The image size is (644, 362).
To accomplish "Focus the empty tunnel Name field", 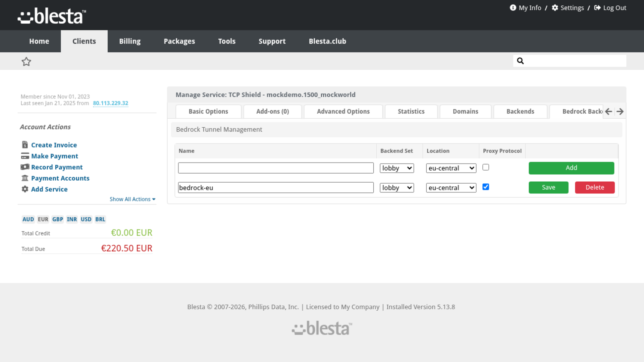I will click(x=276, y=168).
